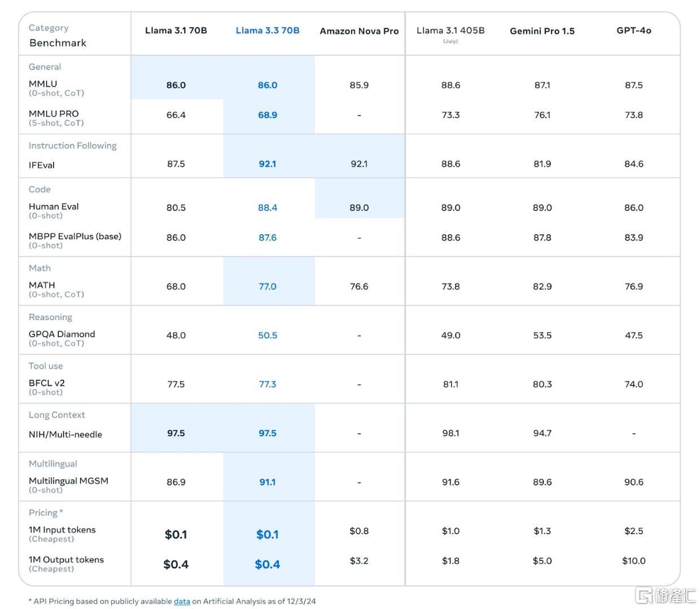
Task: Select Llama 3.1 405B NIH score 98.1
Action: 450,433
